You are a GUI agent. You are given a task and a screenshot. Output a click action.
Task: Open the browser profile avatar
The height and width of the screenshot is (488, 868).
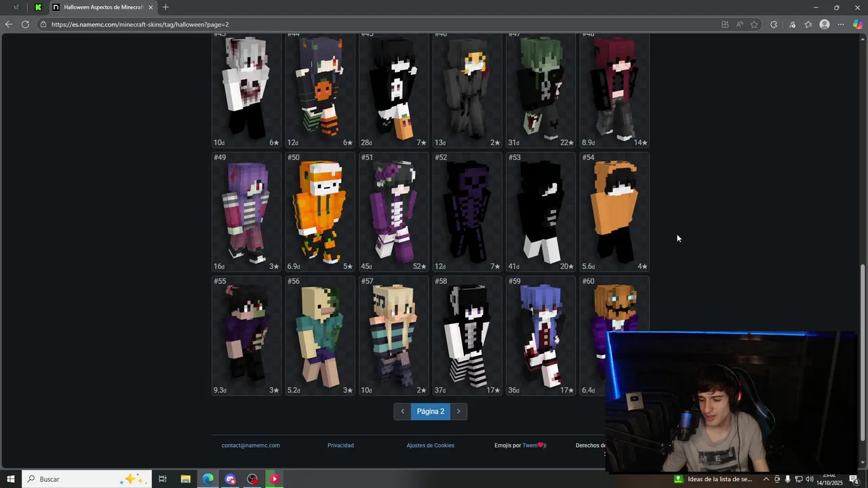(x=825, y=24)
